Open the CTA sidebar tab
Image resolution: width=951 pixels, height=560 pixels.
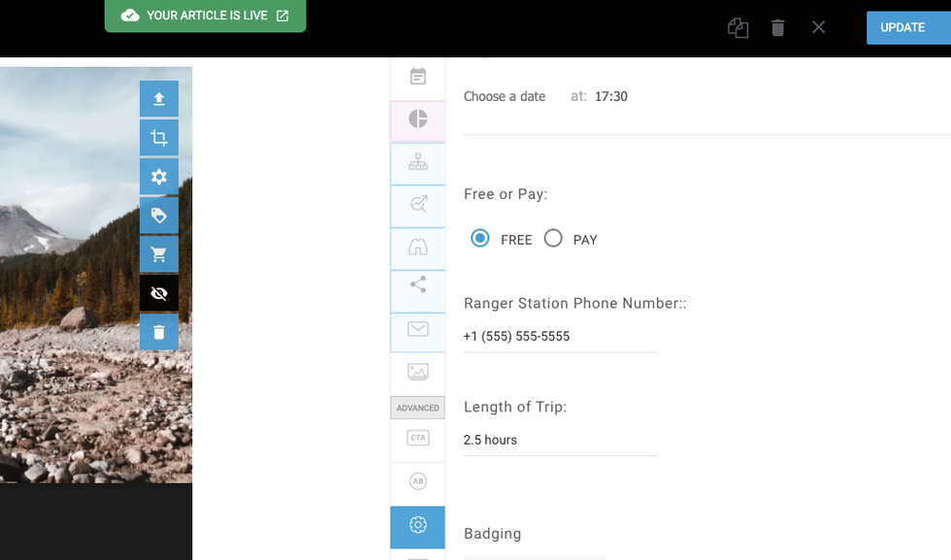(x=417, y=439)
